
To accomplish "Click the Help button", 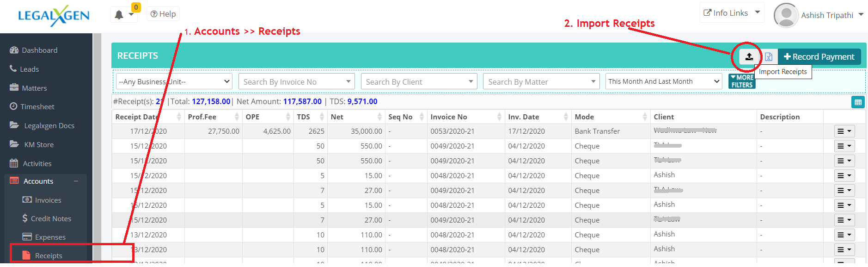I will 163,14.
